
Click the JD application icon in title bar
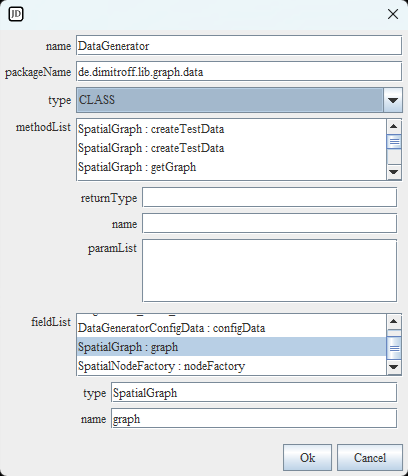[16, 14]
